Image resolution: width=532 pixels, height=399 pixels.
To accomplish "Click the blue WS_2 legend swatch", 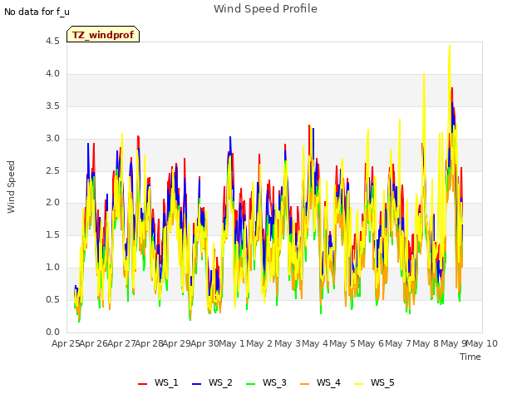I will coord(196,384).
